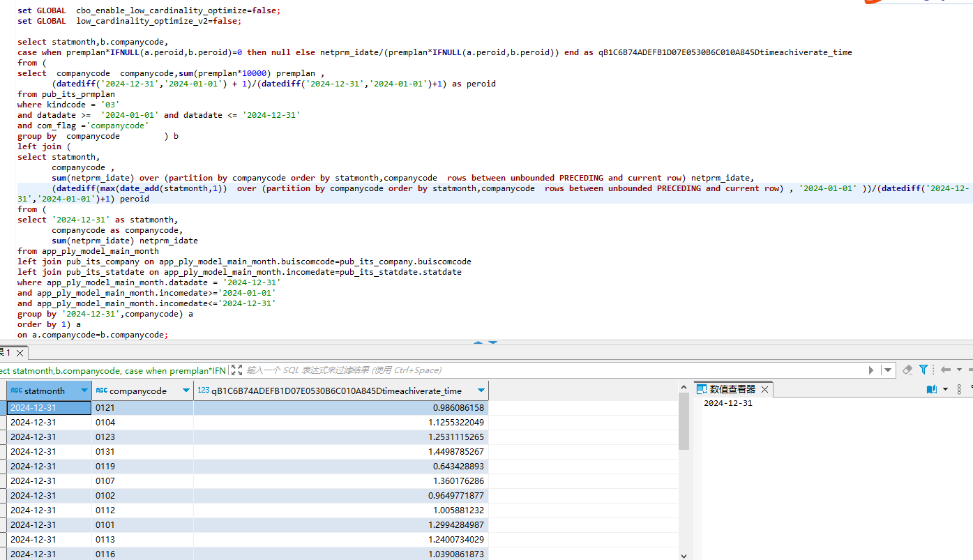Click the companycode column type icon
Viewport: 973px width, 560px height.
(x=101, y=391)
